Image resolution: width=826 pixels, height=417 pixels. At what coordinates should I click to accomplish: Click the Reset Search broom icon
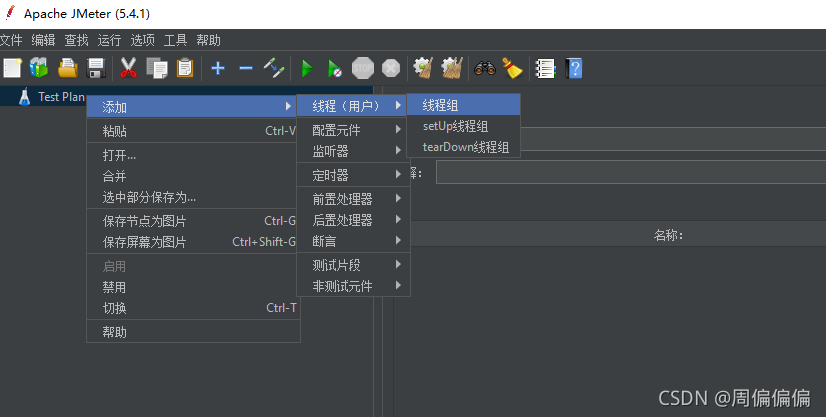pos(512,68)
